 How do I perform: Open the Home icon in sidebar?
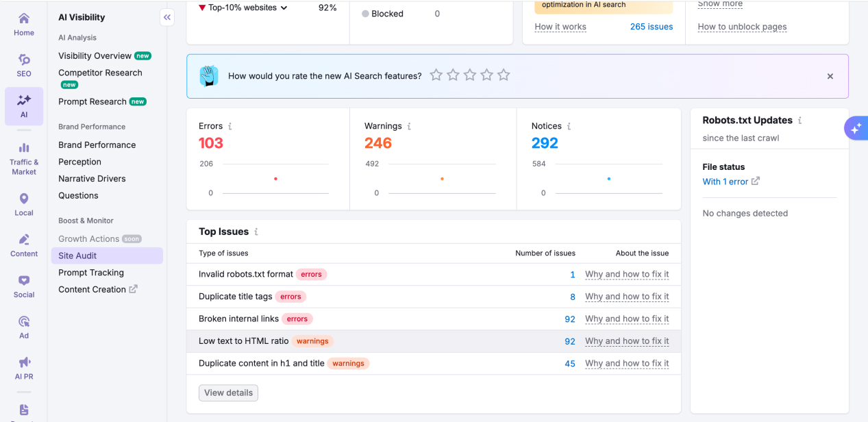(24, 19)
